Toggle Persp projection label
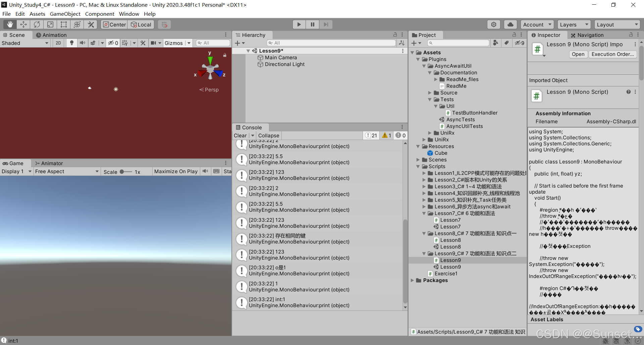The width and height of the screenshot is (644, 345). (x=209, y=90)
